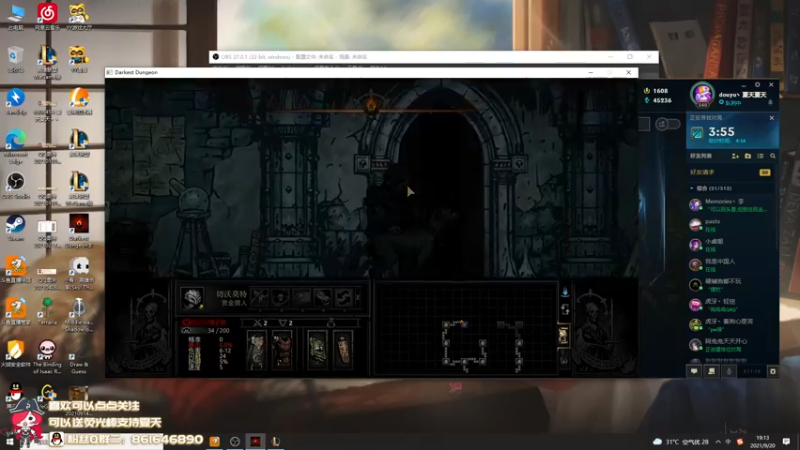
Task: Collapse the friends group chevron
Action: [x=692, y=188]
